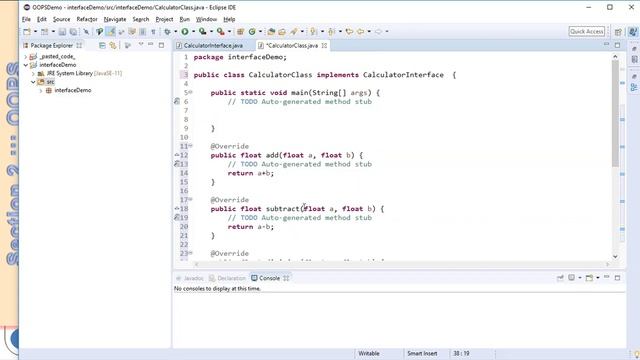The width and height of the screenshot is (640, 360).
Task: Open the File menu
Action: point(26,19)
